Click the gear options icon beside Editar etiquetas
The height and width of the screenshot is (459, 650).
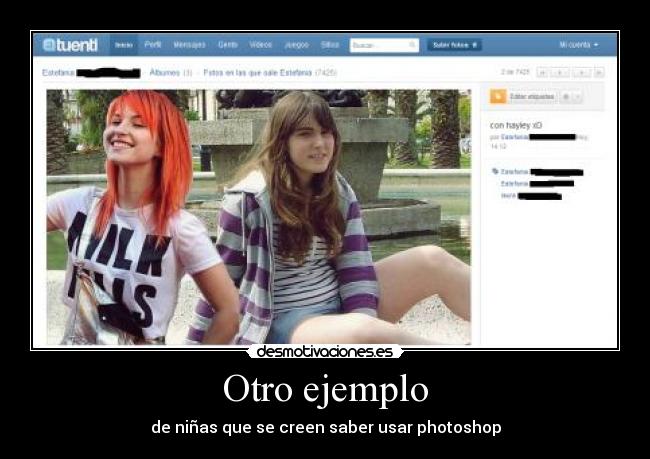click(x=565, y=97)
